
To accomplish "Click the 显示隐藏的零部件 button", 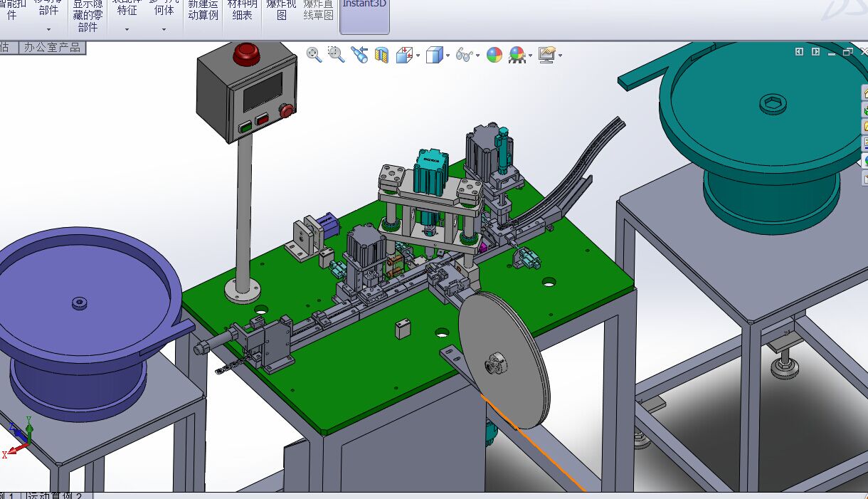I will point(88,16).
